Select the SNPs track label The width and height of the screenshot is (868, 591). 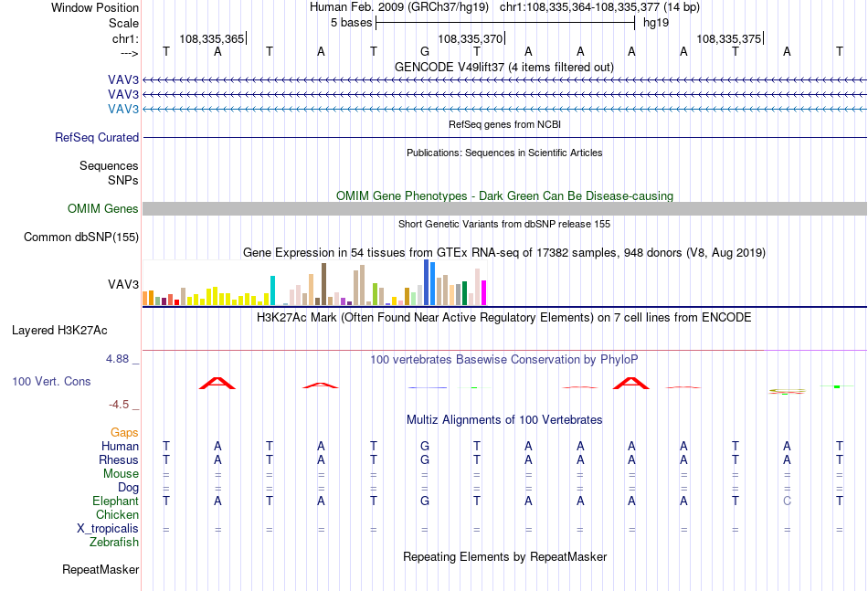click(123, 180)
